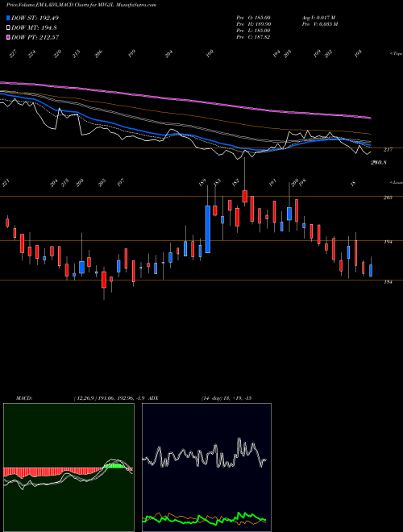Click the 'Pre V: 0.035 M' volume text
Image resolution: width=403 pixels, height=532 pixels.
tap(319, 23)
